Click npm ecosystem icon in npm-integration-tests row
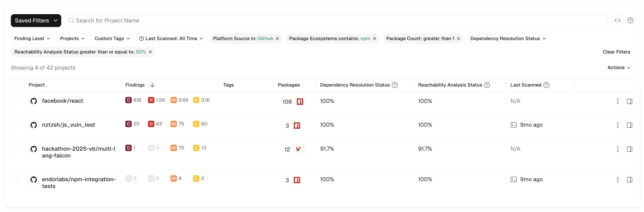The width and height of the screenshot is (644, 212). [297, 180]
